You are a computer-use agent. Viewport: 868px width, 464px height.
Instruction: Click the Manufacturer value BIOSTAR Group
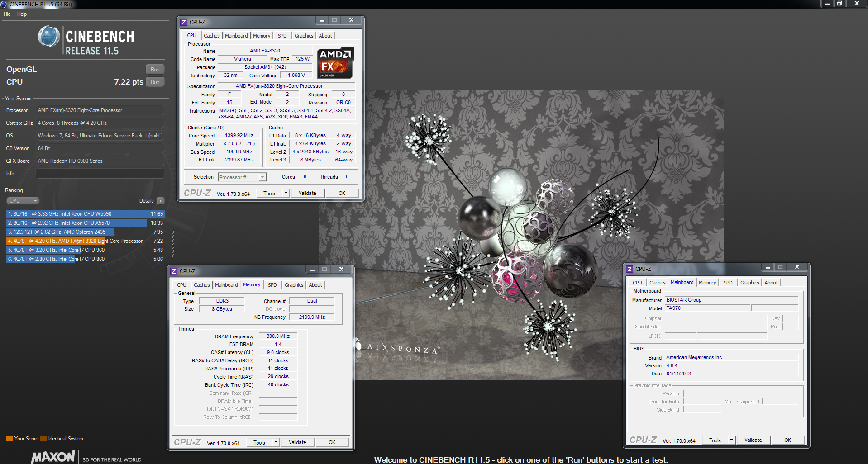pyautogui.click(x=731, y=300)
